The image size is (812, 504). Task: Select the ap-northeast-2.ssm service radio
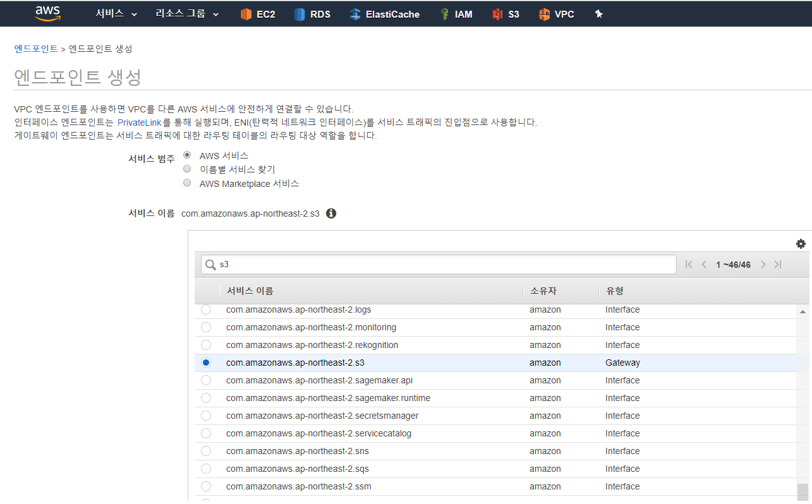pyautogui.click(x=206, y=486)
